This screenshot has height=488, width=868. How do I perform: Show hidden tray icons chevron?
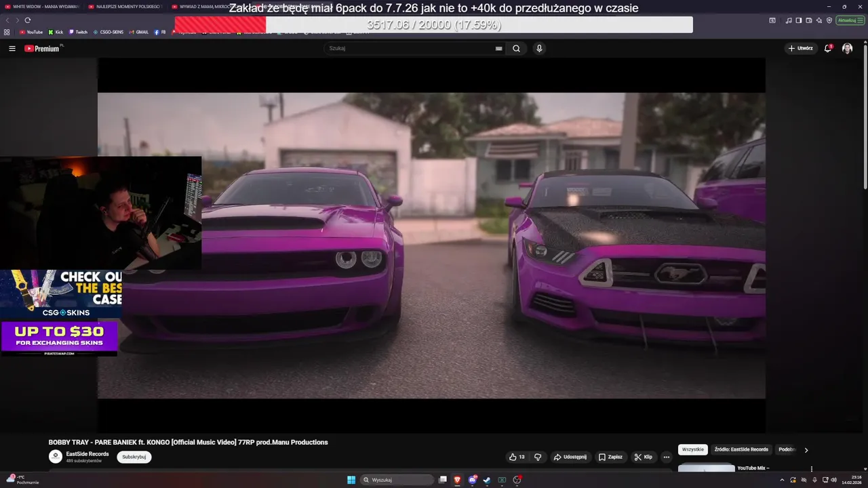(782, 480)
